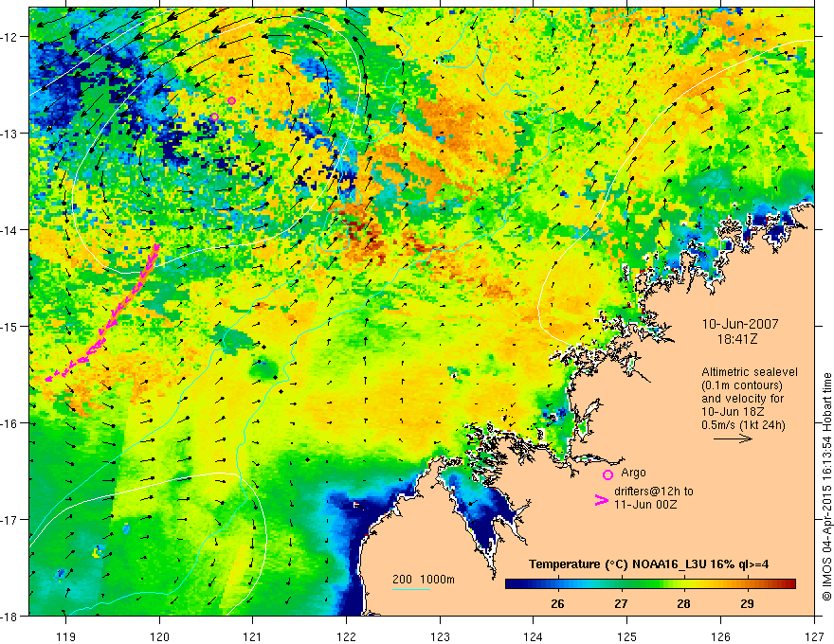Viewport: 834px width, 644px height.
Task: Click longitude axis label '120'
Action: (159, 636)
